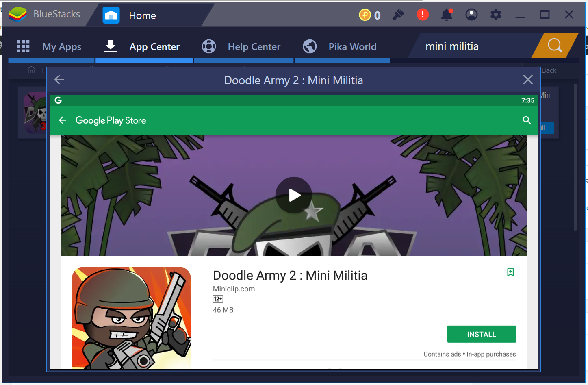Click the Doodle Army 2 : Mini Militia title text
Viewport: 588px width, 385px height.
tap(290, 276)
